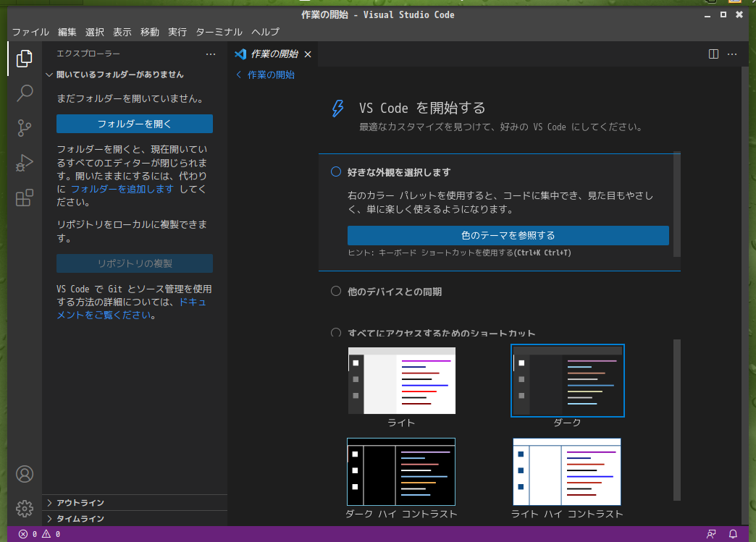Select the 他のデバイスとの同期 step radio
The height and width of the screenshot is (542, 756).
(x=336, y=291)
